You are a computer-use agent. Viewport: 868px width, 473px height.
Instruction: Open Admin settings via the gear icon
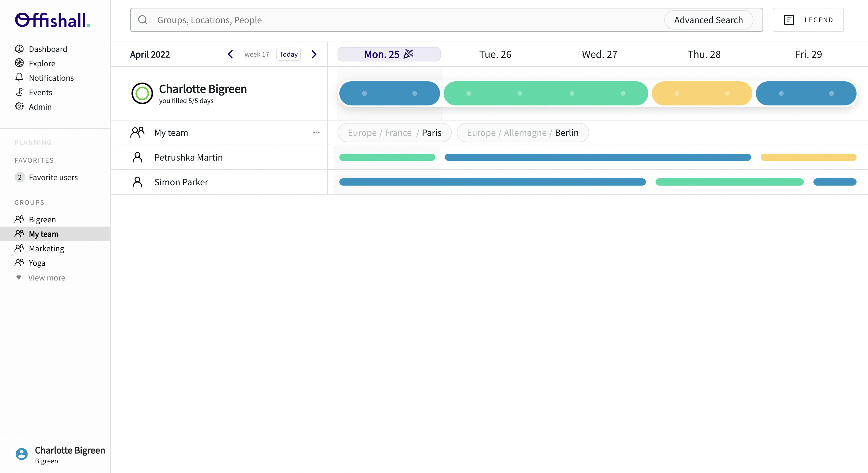(20, 106)
